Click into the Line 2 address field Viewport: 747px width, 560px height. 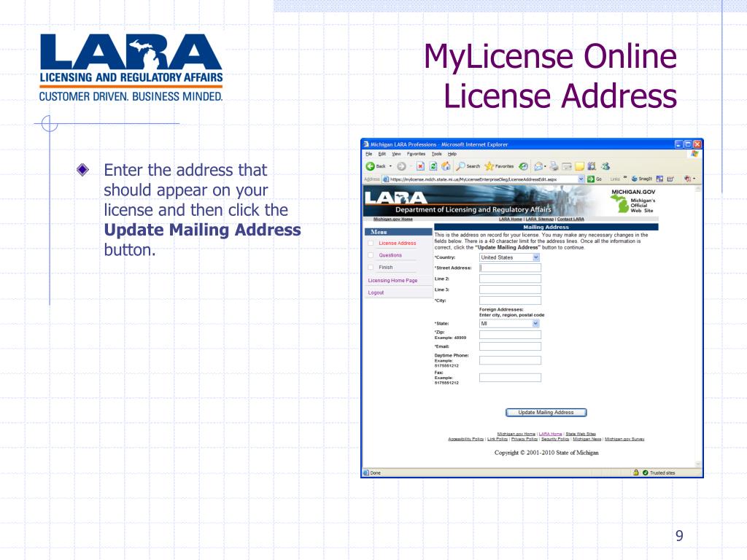tap(510, 279)
